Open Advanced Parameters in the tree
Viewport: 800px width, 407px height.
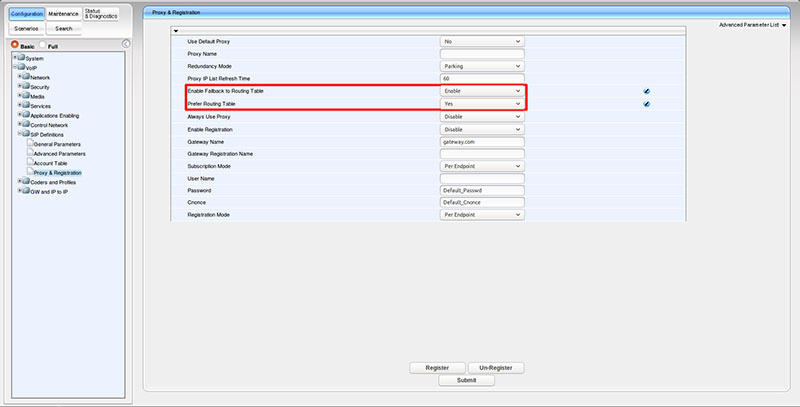(x=60, y=154)
